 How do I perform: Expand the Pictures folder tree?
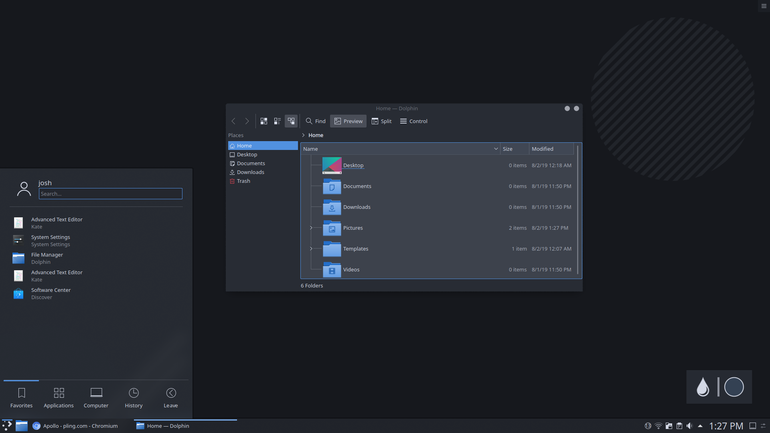coord(311,228)
